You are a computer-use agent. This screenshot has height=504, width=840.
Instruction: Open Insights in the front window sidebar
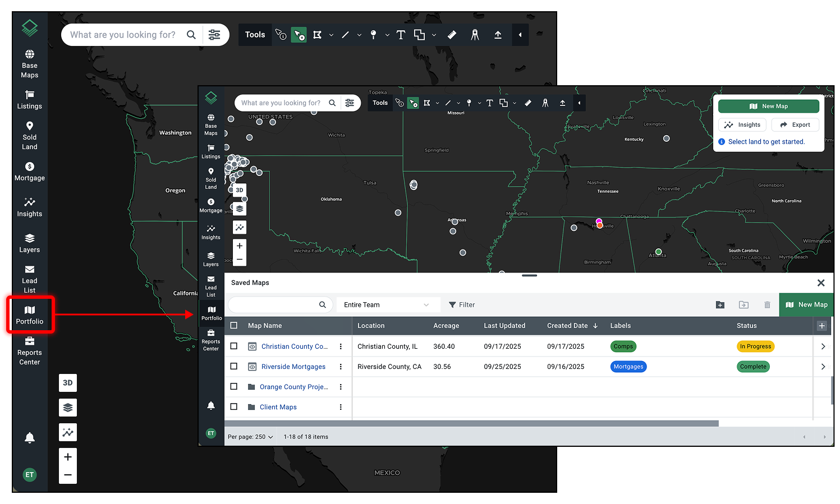coord(211,232)
